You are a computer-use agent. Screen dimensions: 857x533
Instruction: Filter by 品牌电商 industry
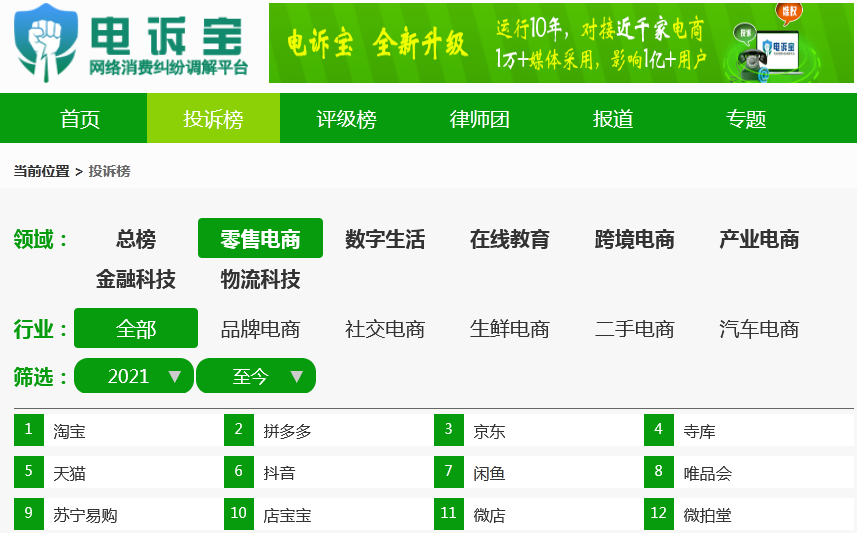point(260,329)
